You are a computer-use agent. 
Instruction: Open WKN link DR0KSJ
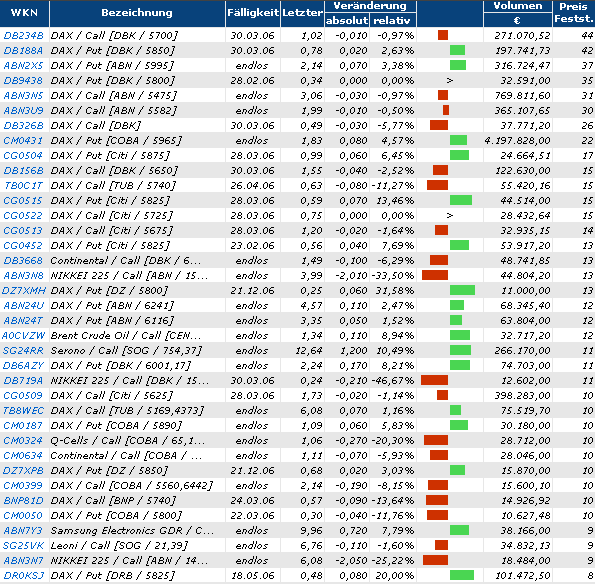tap(23, 576)
